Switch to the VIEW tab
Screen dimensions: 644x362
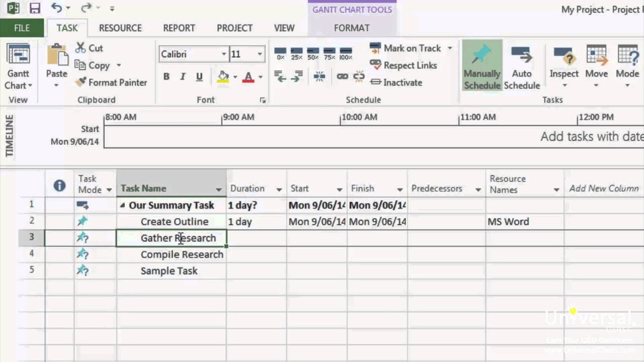(284, 28)
